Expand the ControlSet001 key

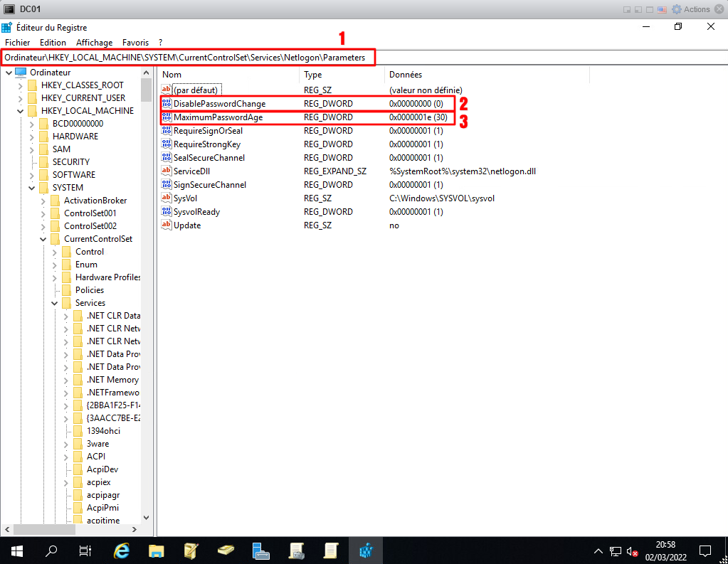click(44, 213)
